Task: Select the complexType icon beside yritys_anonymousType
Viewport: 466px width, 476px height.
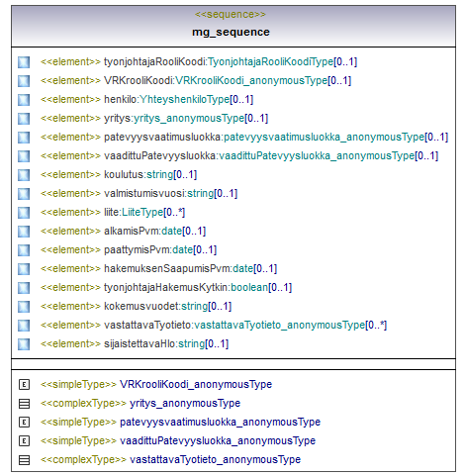Action: point(24,404)
